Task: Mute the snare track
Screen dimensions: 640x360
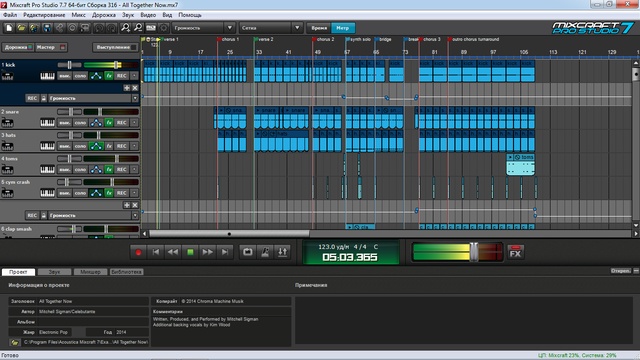Action: coord(64,122)
